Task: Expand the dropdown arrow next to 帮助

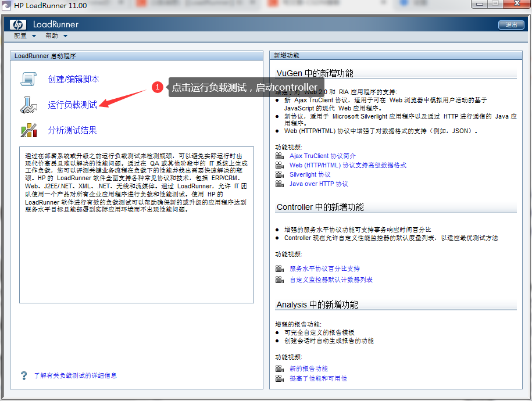Action: [x=65, y=36]
